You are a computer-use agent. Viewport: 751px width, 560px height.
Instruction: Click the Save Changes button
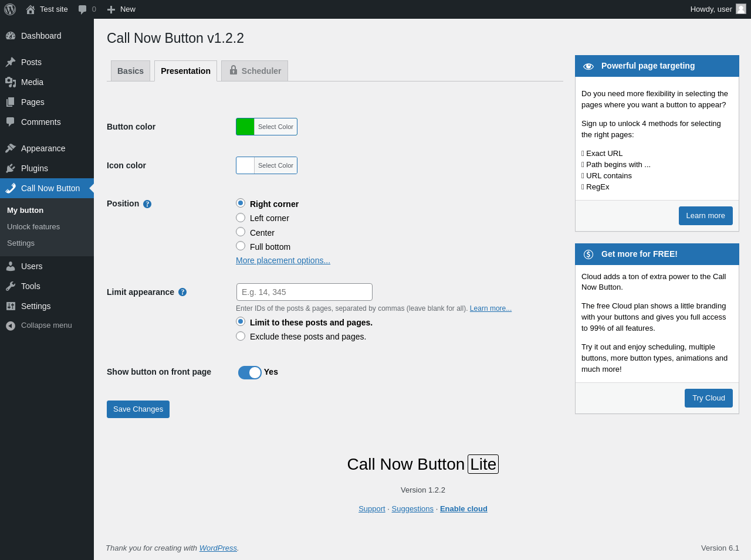click(x=138, y=409)
